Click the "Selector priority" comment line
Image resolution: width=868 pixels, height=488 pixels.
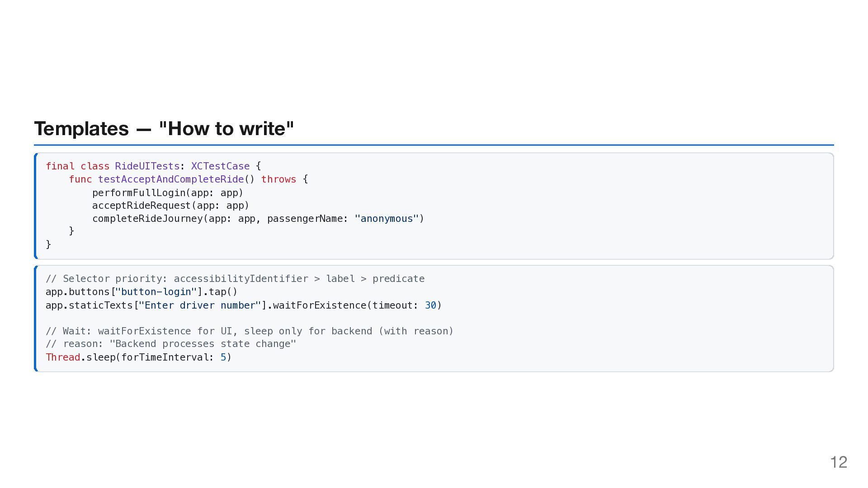(x=235, y=279)
